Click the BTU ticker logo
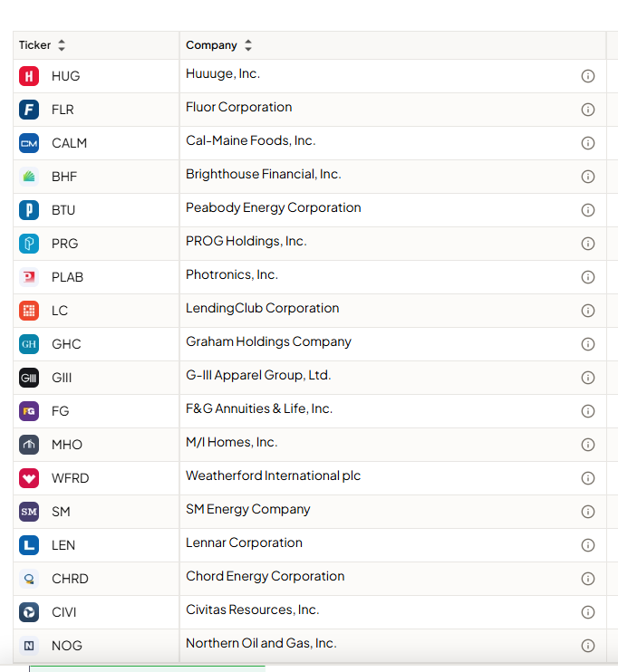This screenshot has height=672, width=618. tap(29, 210)
